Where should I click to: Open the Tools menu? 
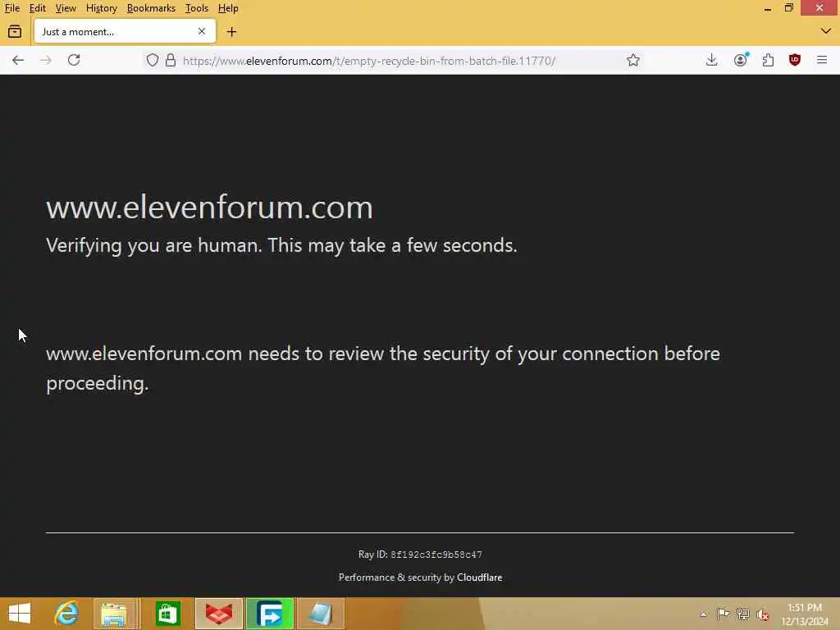pos(197,8)
